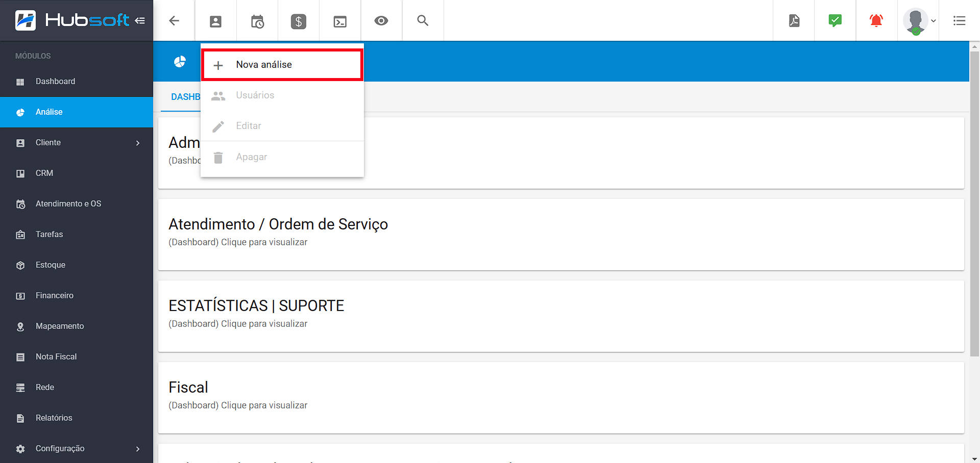980x463 pixels.
Task: Open search with the magnifier icon
Action: coord(423,20)
